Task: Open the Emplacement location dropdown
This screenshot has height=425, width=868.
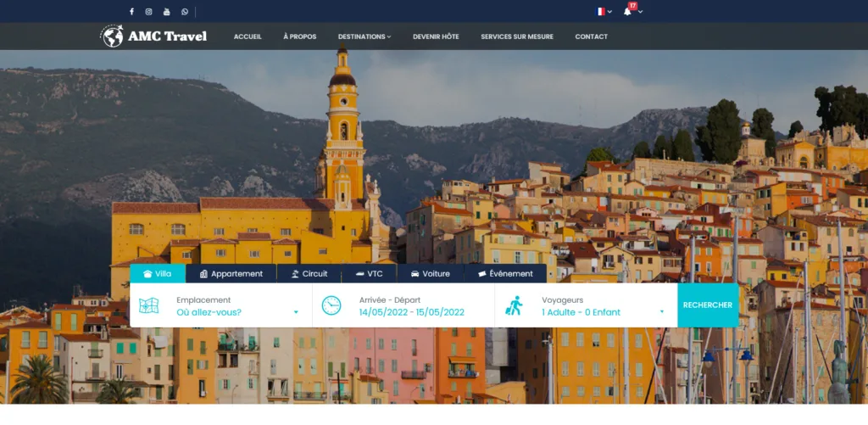Action: [237, 312]
